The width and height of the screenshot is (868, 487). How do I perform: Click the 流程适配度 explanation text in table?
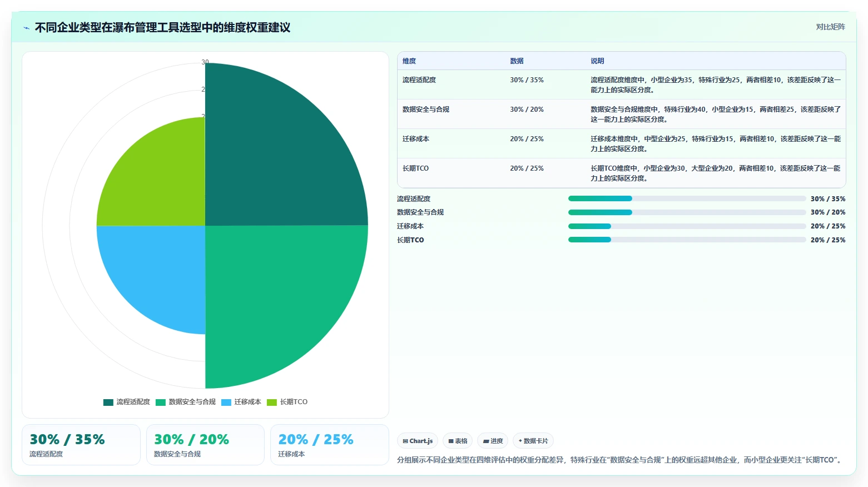[x=716, y=85]
